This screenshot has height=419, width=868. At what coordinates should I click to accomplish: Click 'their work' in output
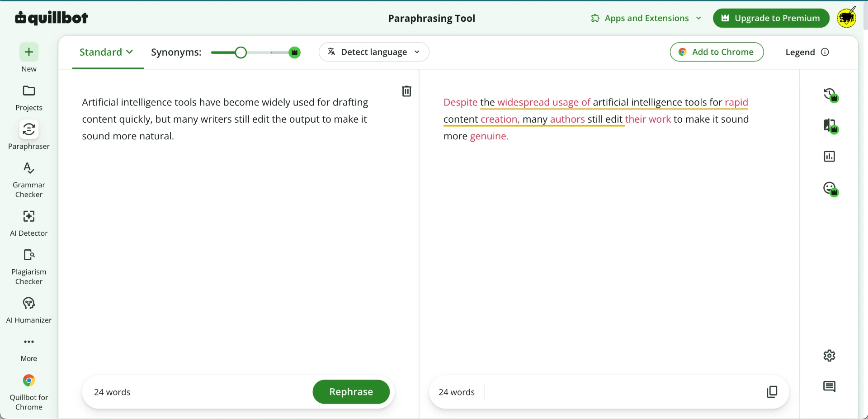648,119
